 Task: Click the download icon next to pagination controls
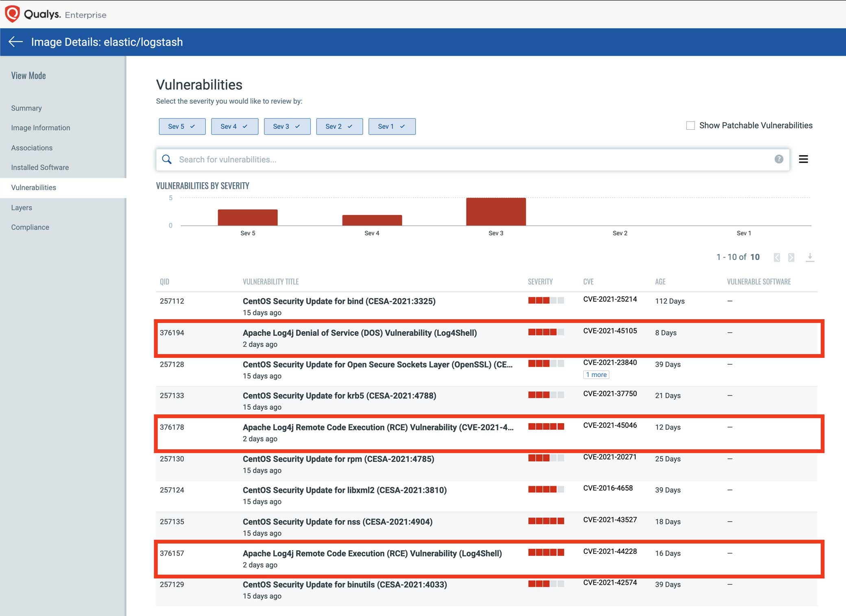coord(810,257)
